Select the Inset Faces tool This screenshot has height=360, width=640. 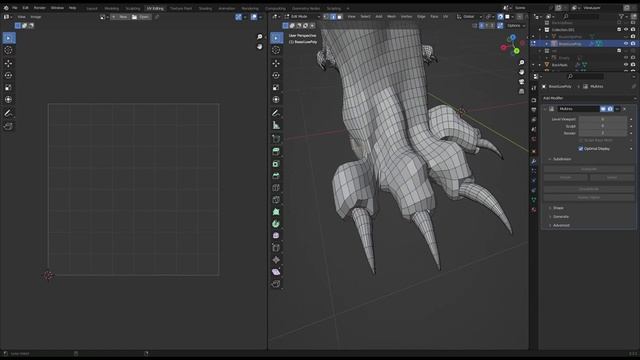tap(276, 164)
